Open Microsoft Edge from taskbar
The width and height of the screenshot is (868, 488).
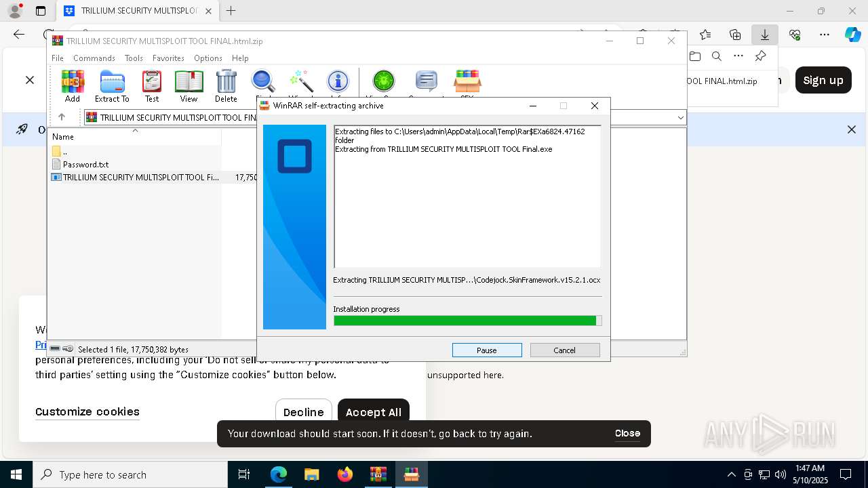point(279,474)
